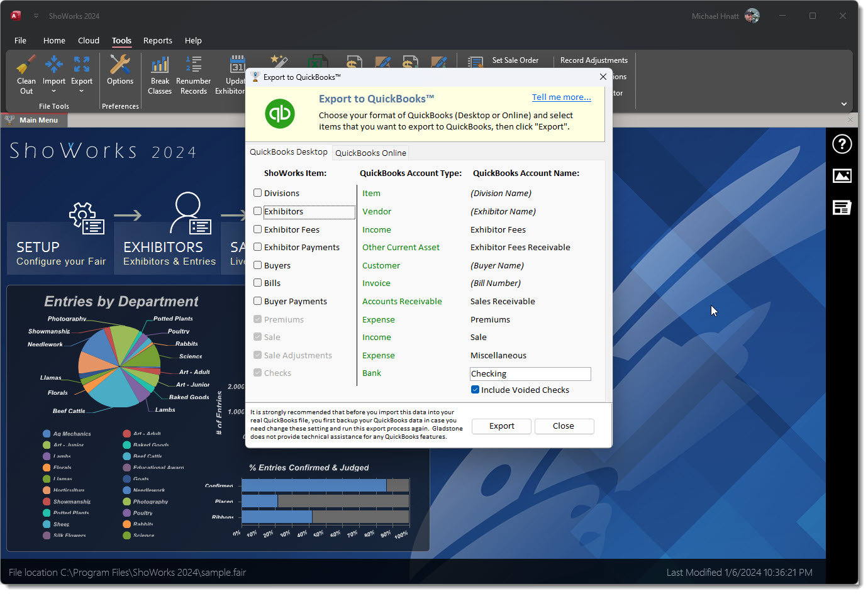
Task: Enable the Exhibitor Fees checkbox
Action: coord(258,229)
